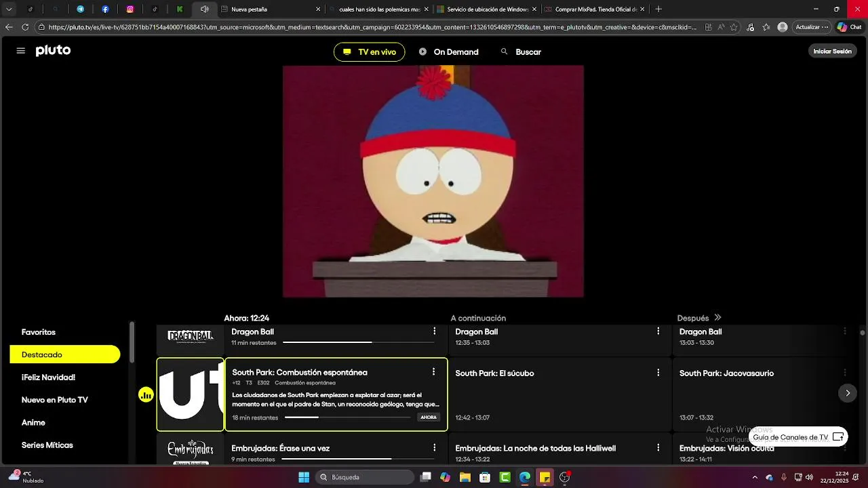Click the now-playing equalizer icon
The width and height of the screenshot is (868, 488).
coord(146,394)
